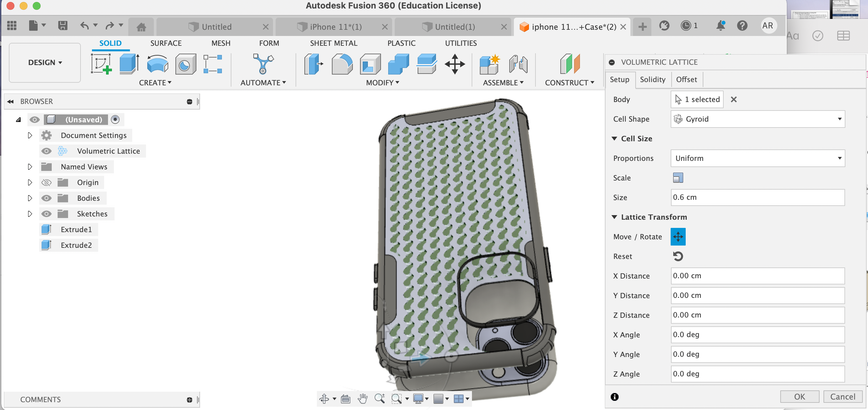Redo the last action

click(110, 26)
